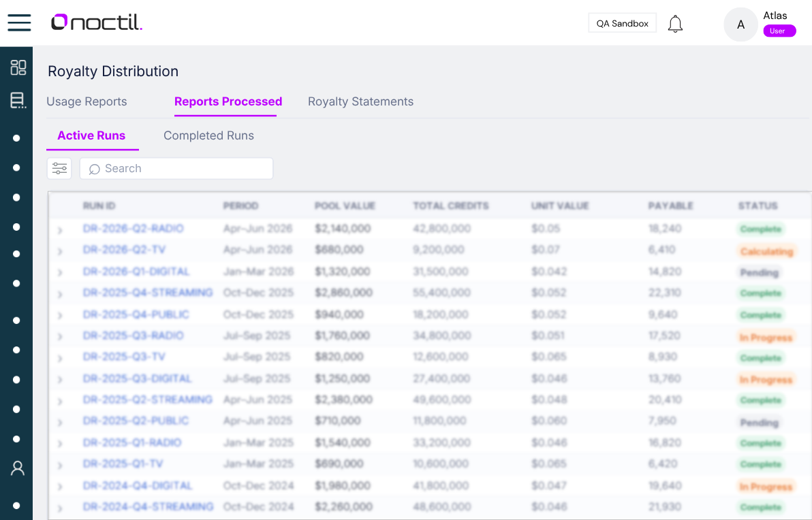Click pool value $2,140,000
Screen dimensions: 812x520
point(343,229)
